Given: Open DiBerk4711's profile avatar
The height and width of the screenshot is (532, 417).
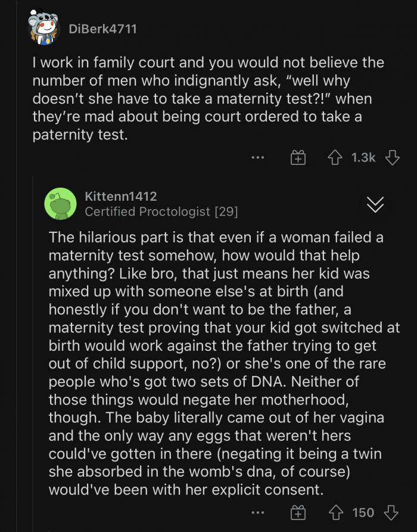Looking at the screenshot, I should (x=42, y=28).
